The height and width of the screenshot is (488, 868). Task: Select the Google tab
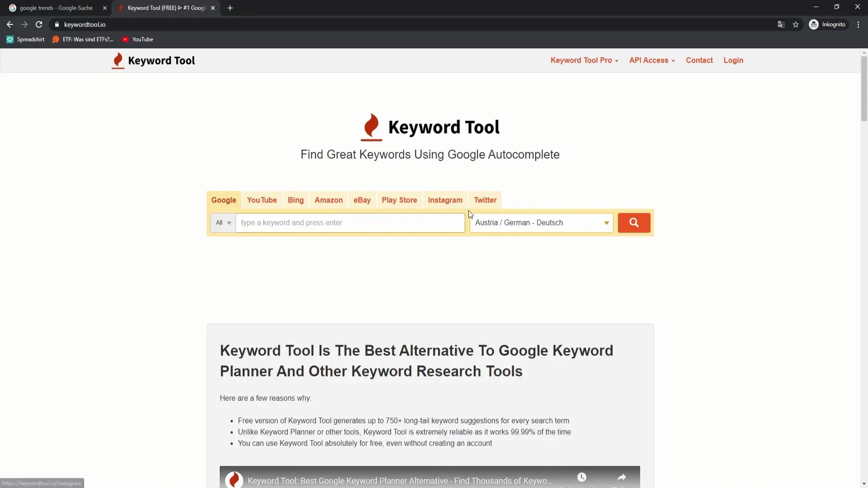(x=224, y=200)
